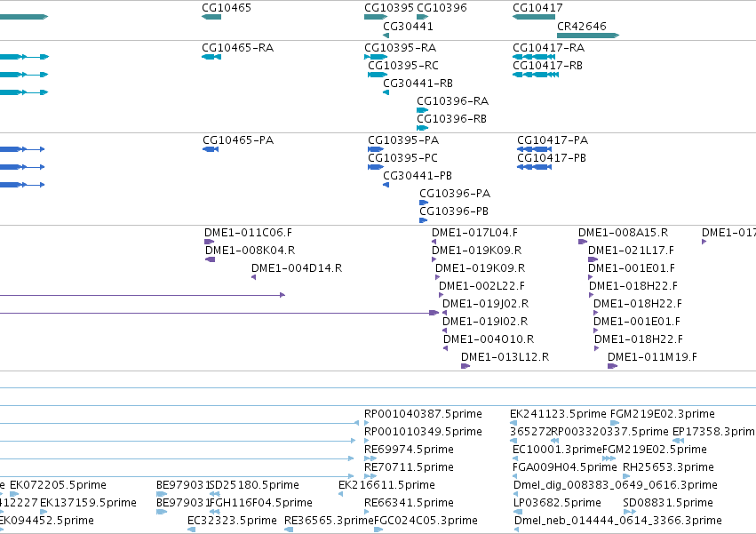This screenshot has height=534, width=756.
Task: Select EST SD25180.5prime
Action: tap(254, 485)
